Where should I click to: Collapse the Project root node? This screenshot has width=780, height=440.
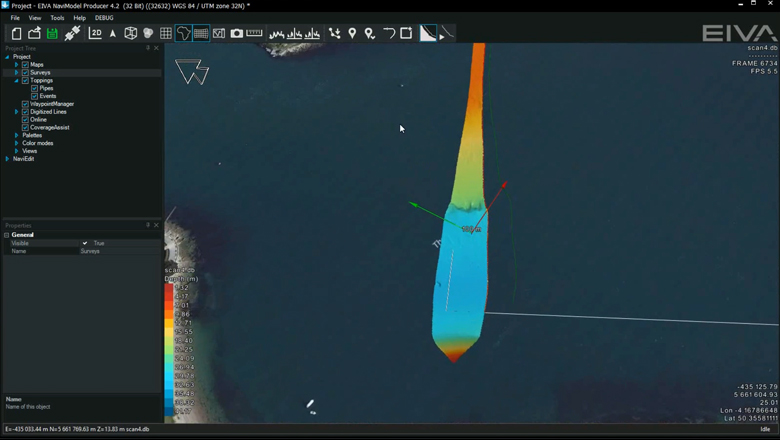pyautogui.click(x=7, y=57)
